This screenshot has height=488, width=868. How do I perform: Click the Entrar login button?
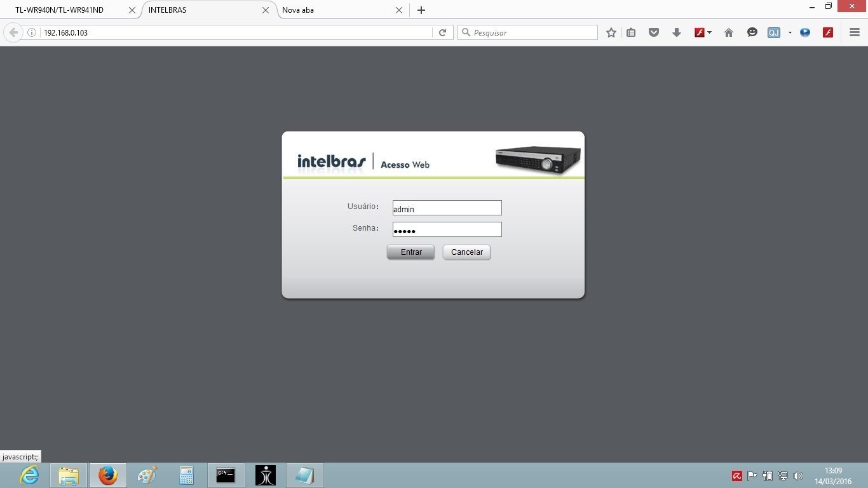[x=410, y=252]
